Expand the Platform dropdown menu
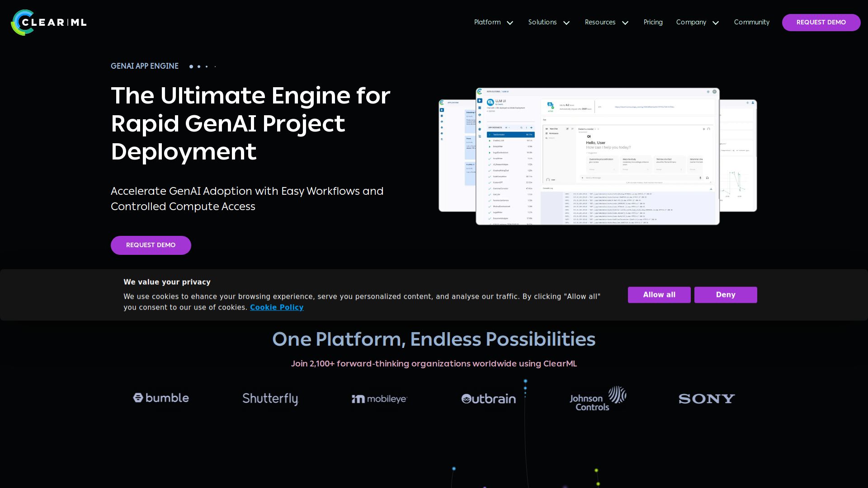The width and height of the screenshot is (868, 488). pyautogui.click(x=493, y=23)
